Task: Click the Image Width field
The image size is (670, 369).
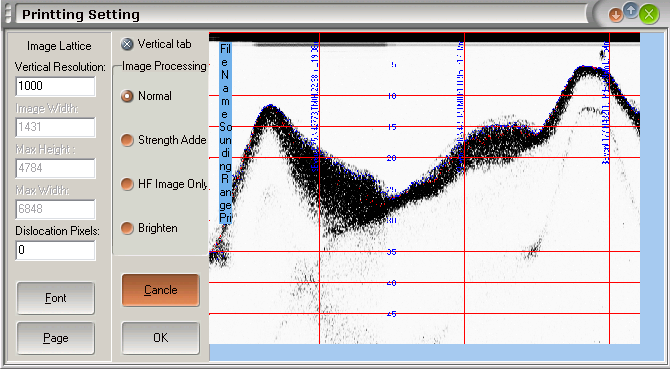Action: point(56,127)
